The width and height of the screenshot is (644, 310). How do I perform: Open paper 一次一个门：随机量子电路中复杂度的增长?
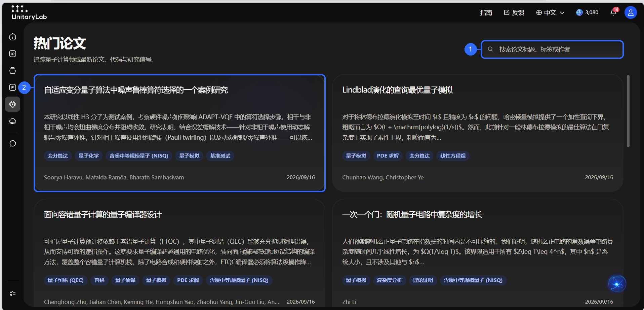pyautogui.click(x=412, y=215)
